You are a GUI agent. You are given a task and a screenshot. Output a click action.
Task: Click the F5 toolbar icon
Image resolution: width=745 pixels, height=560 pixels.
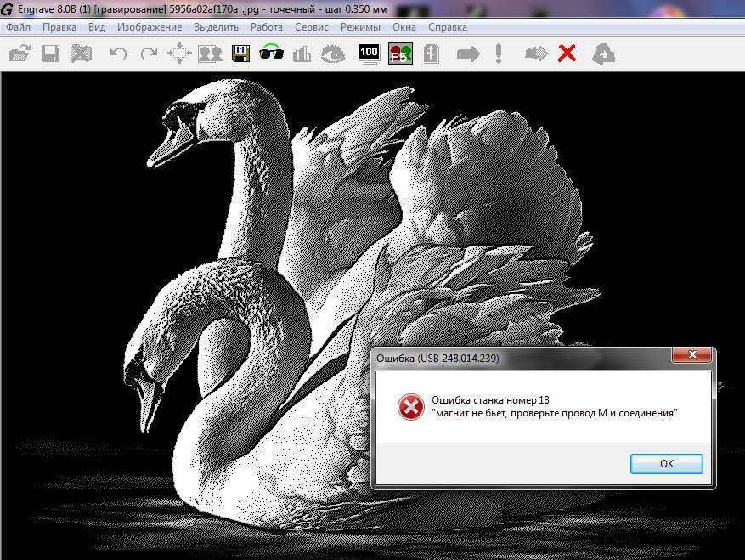click(399, 54)
